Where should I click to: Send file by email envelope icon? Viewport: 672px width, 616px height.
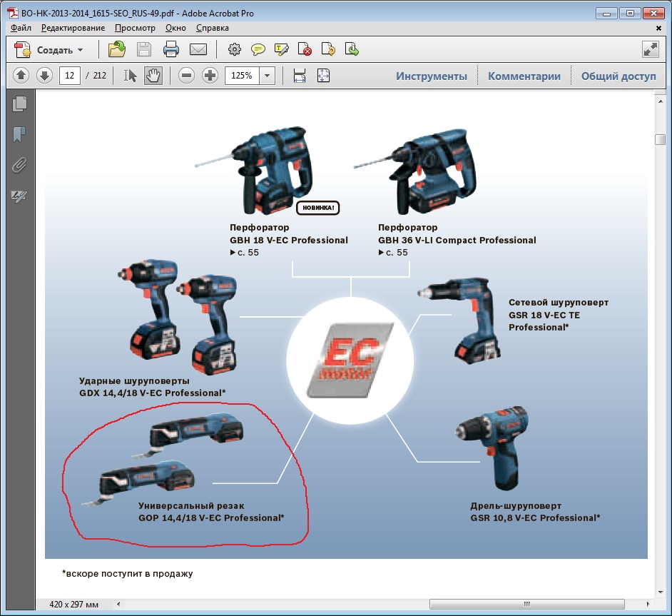198,50
